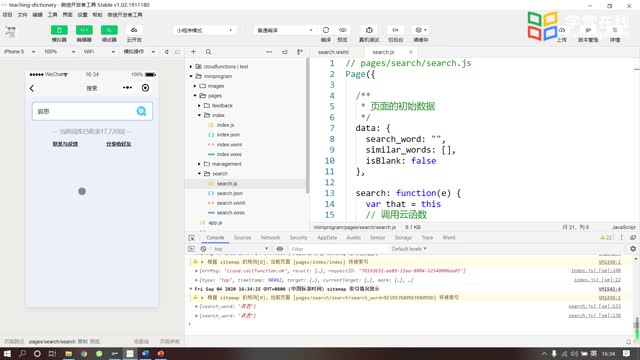Click the clear console icon
The image size is (640, 360).
pyautogui.click(x=203, y=249)
